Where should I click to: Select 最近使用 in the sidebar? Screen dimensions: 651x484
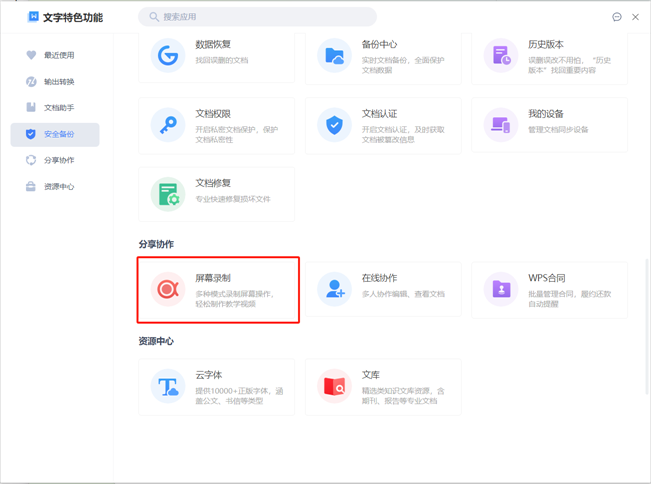[58, 55]
